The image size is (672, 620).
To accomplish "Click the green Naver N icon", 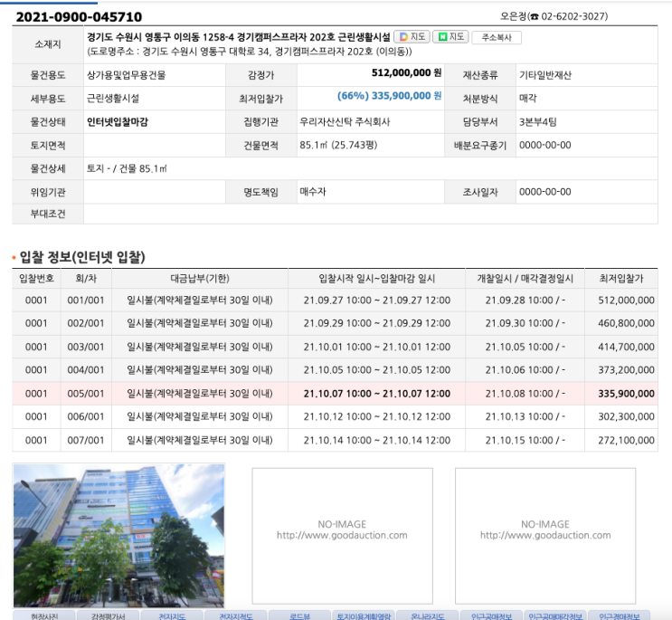I will coord(442,37).
